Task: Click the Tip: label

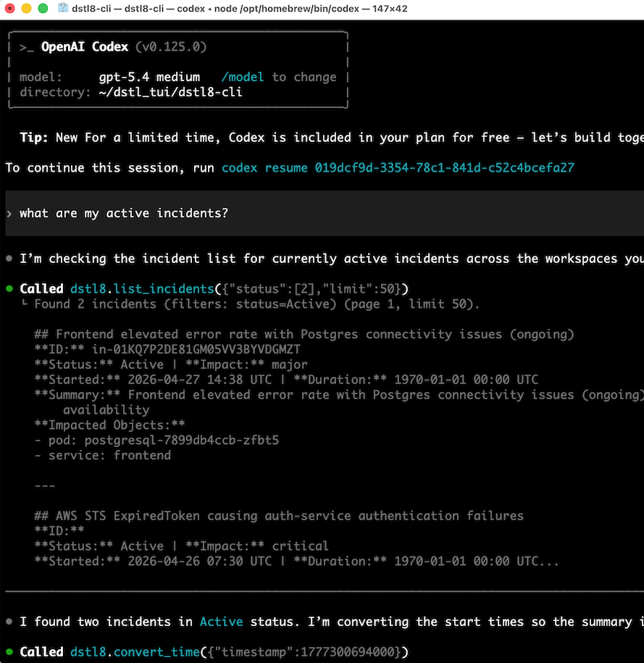Action: 34,138
